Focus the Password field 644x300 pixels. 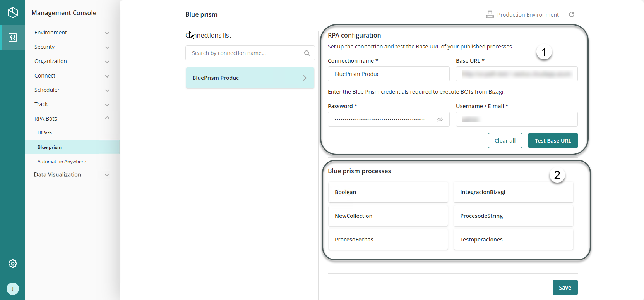click(x=389, y=119)
